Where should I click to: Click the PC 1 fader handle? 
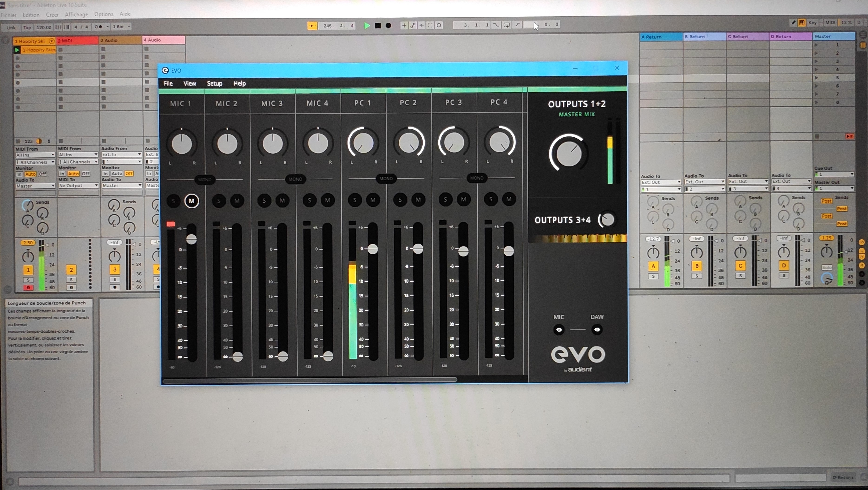[x=372, y=249]
